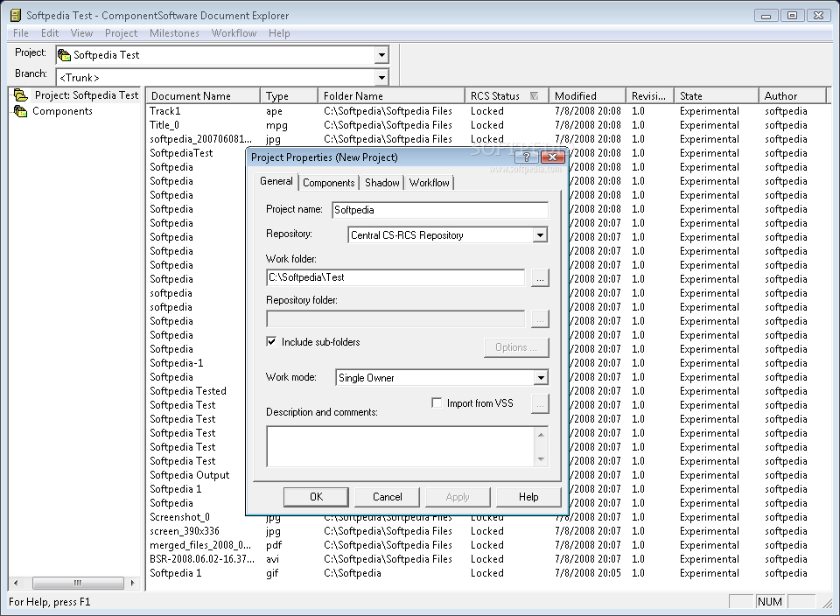Image resolution: width=840 pixels, height=616 pixels.
Task: Open the Help menu
Action: 279,33
